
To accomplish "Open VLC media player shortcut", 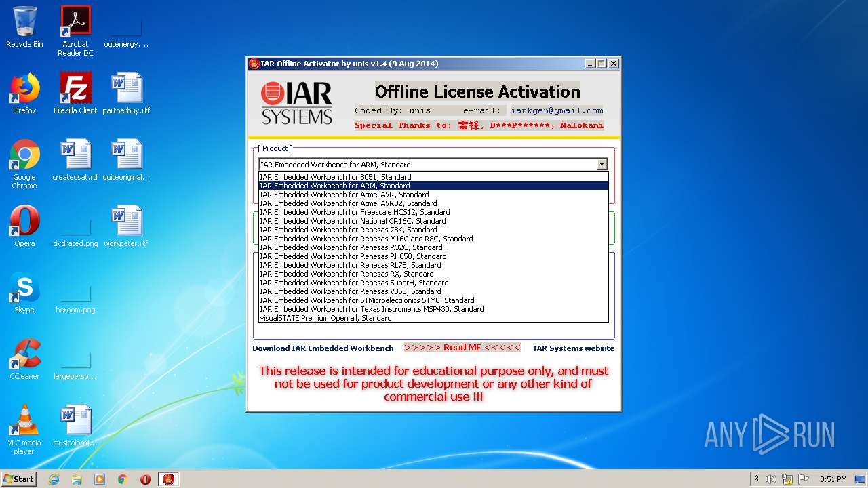I will click(x=24, y=430).
